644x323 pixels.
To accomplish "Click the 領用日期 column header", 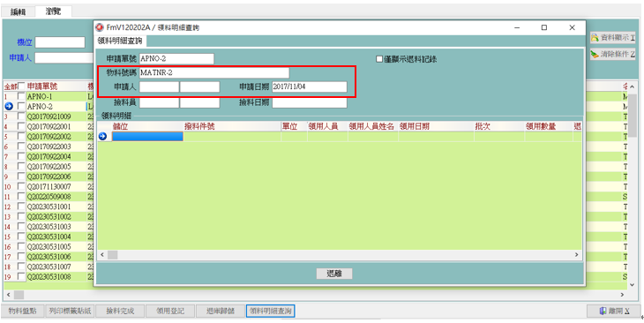I will coord(436,126).
